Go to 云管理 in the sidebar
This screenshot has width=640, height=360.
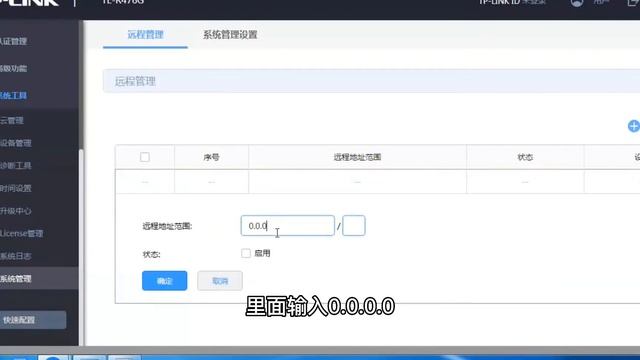(x=12, y=120)
